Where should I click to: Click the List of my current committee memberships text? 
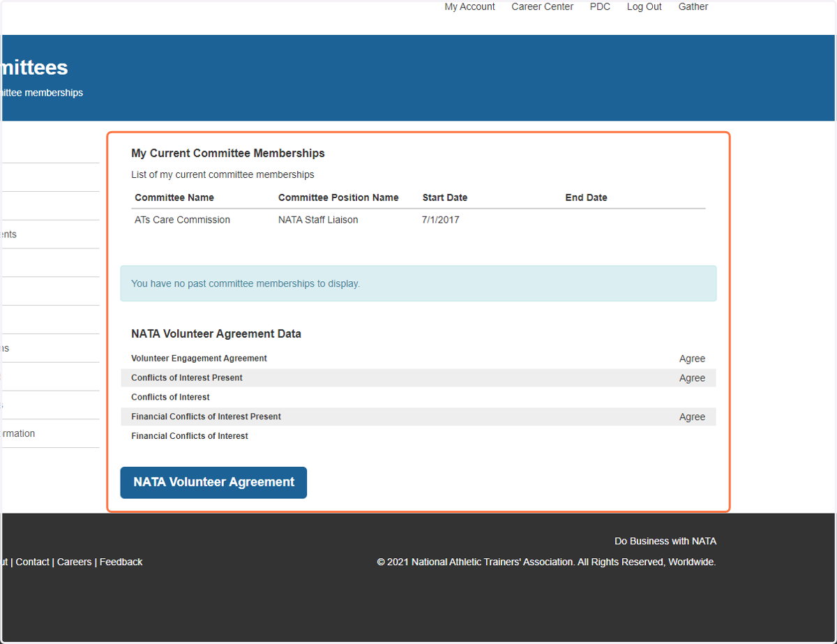tap(223, 174)
